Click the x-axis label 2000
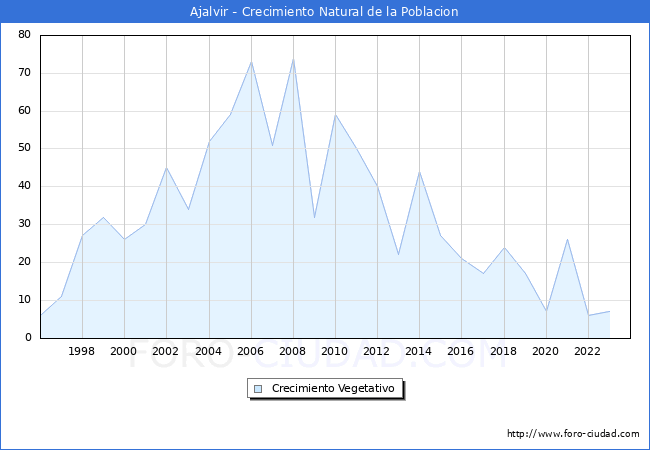650x450 pixels. pyautogui.click(x=124, y=351)
